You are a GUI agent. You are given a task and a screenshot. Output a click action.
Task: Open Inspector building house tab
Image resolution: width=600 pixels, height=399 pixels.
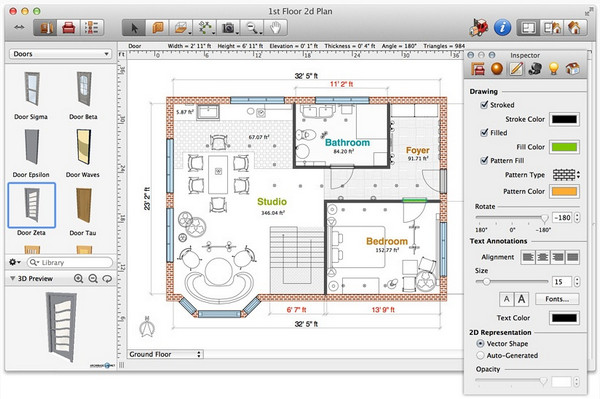click(x=572, y=69)
